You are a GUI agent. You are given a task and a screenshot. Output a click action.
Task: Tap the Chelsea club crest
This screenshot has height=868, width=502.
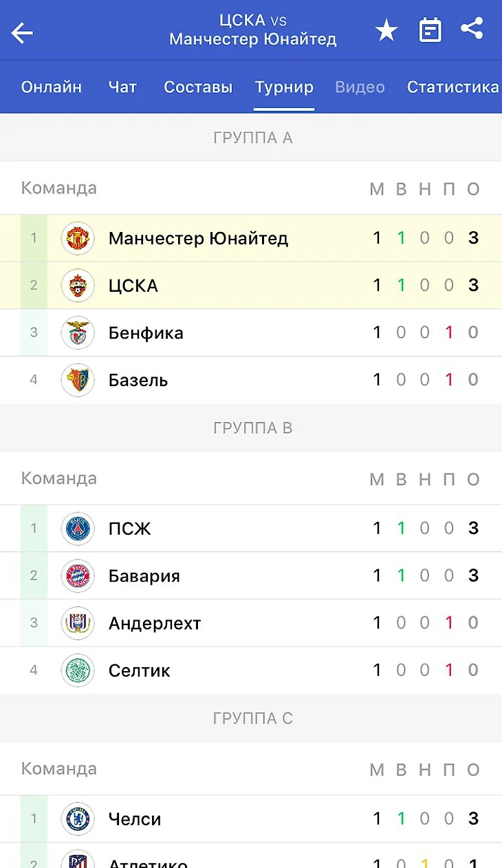pos(77,819)
